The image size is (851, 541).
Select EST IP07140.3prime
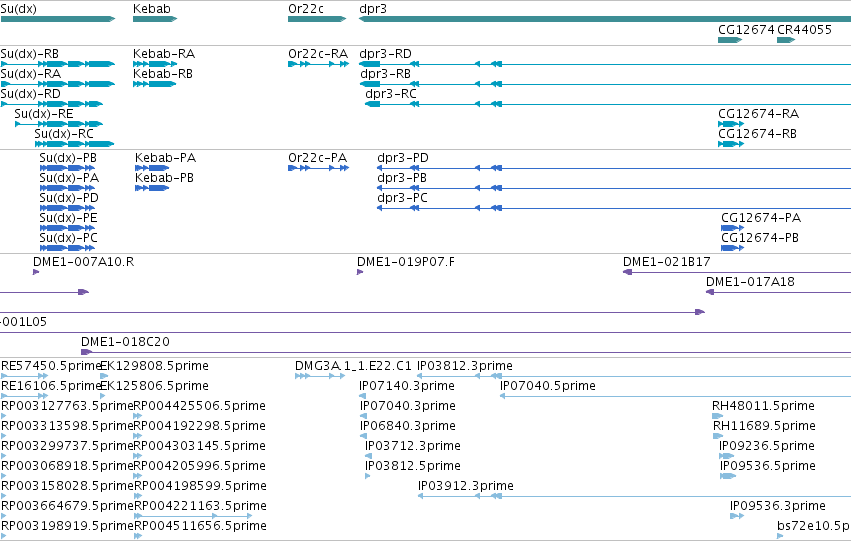pos(363,396)
